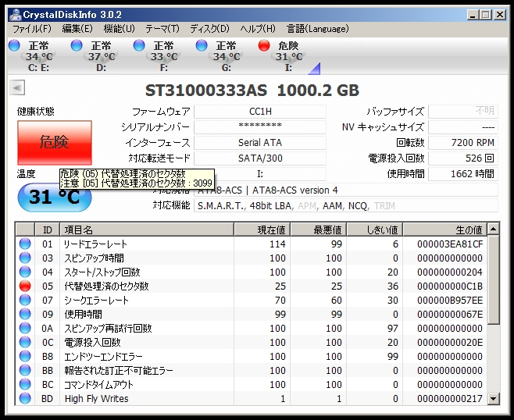Click the ID column header
The width and height of the screenshot is (514, 420).
(x=48, y=230)
